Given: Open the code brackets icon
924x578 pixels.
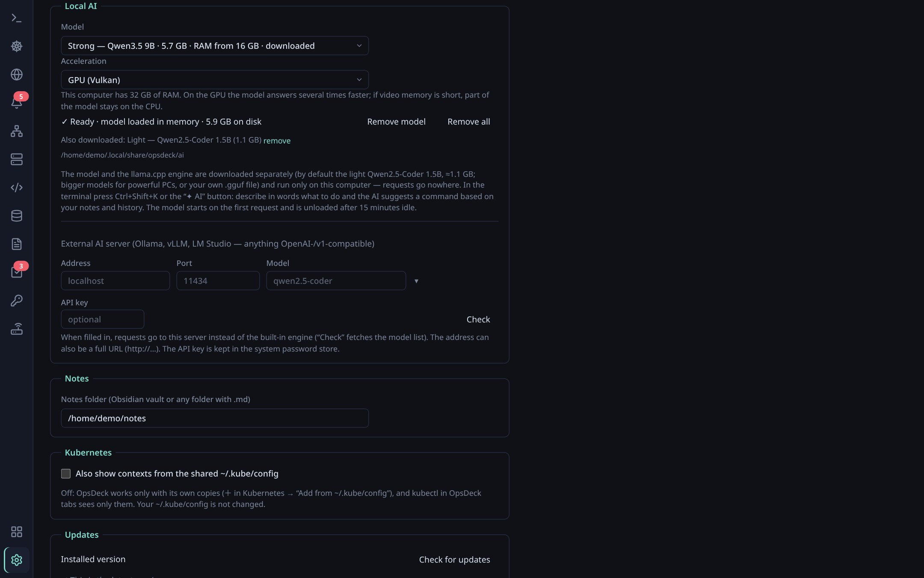Looking at the screenshot, I should pos(16,188).
